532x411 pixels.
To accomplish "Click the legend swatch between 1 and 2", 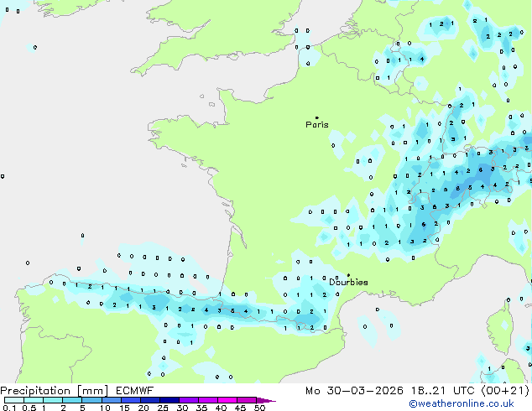I will pos(53,400).
